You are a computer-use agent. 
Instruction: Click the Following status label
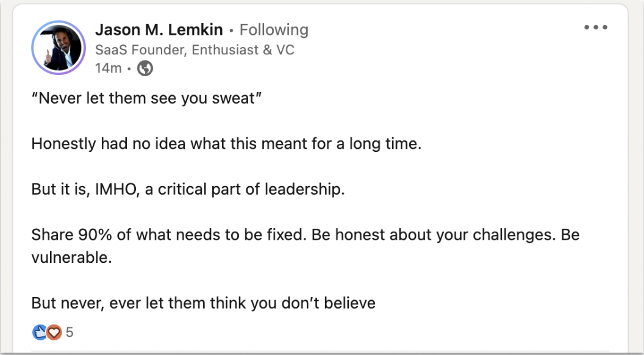click(274, 29)
